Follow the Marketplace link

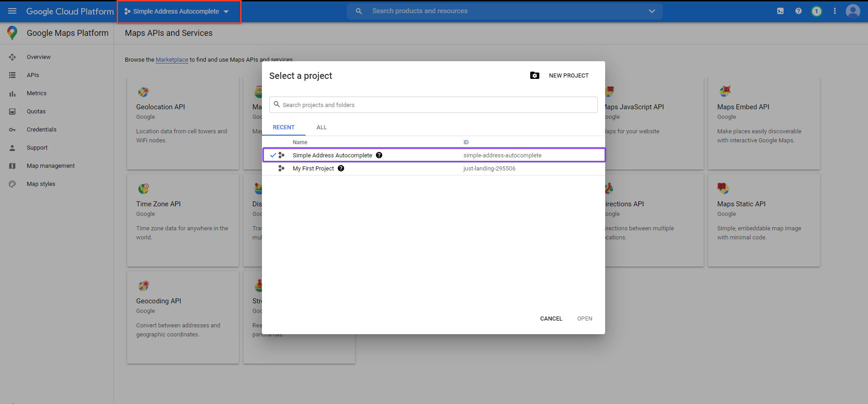click(x=172, y=60)
